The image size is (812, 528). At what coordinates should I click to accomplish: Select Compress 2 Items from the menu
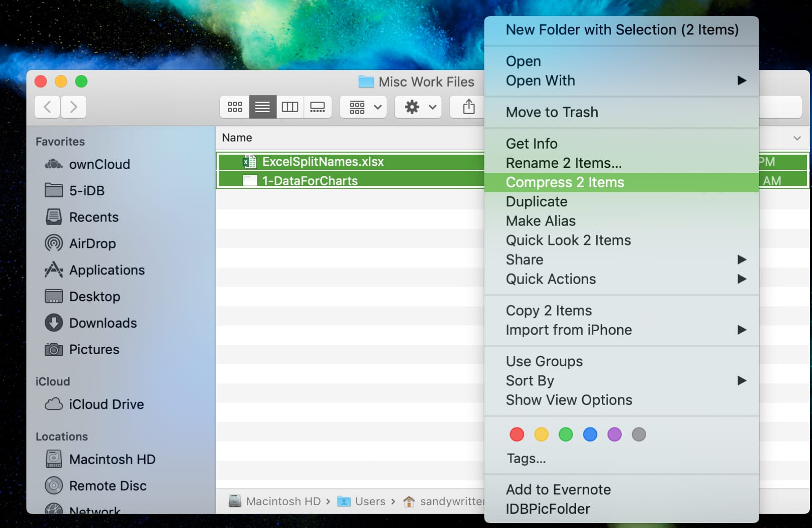[565, 182]
